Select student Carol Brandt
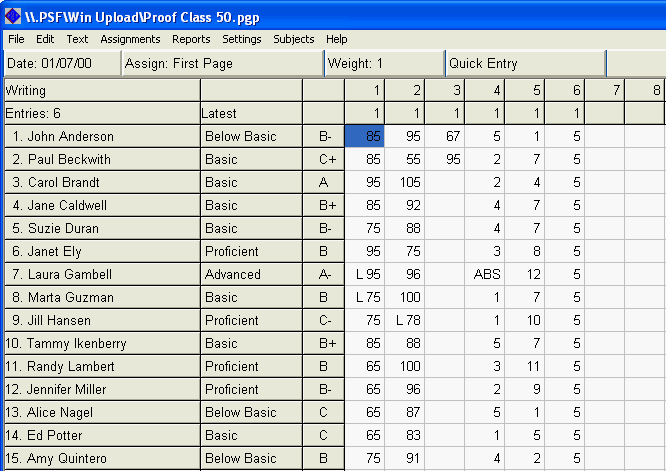Screen dimensions: 666x471 click(102, 182)
